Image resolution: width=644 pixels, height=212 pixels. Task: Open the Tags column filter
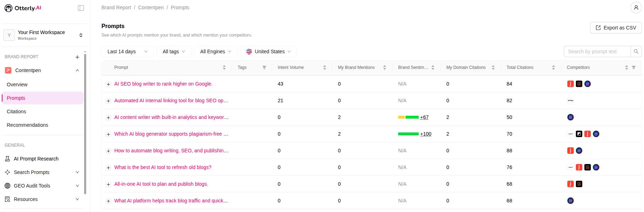[264, 67]
